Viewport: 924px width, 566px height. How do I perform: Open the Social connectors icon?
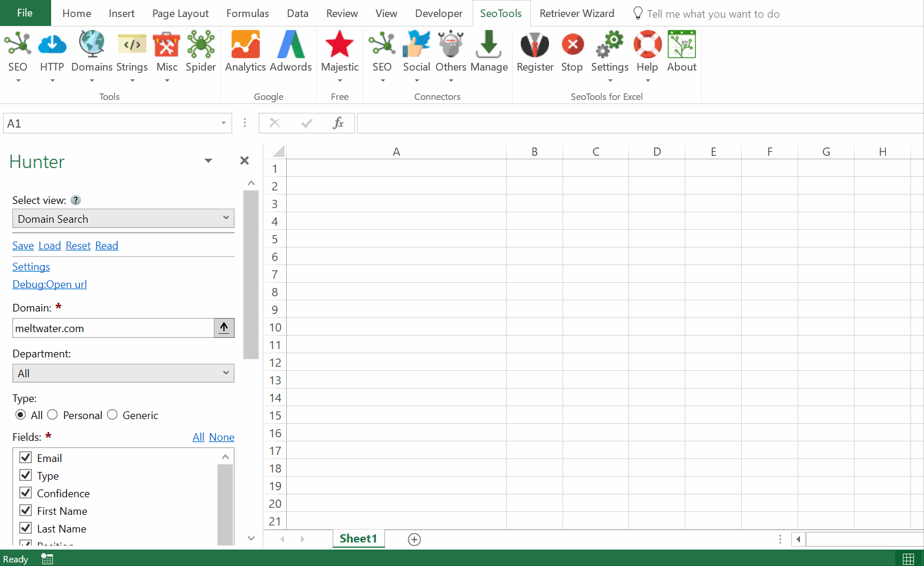click(x=417, y=45)
